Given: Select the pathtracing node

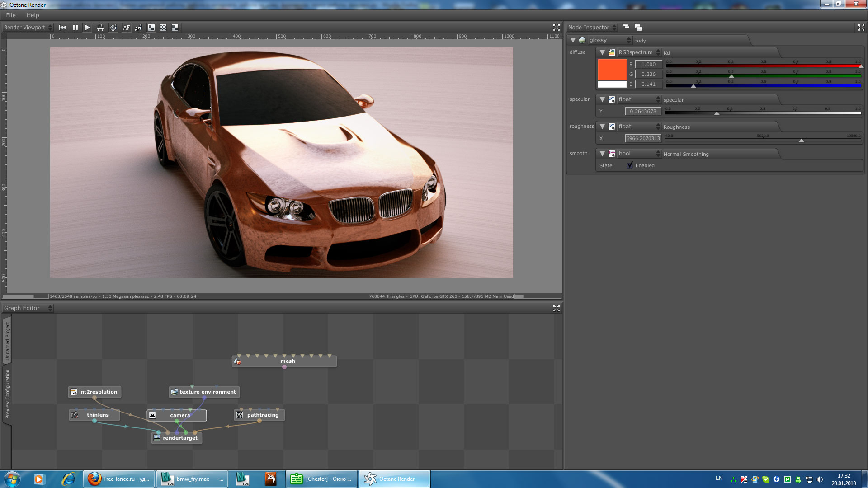Looking at the screenshot, I should (262, 415).
